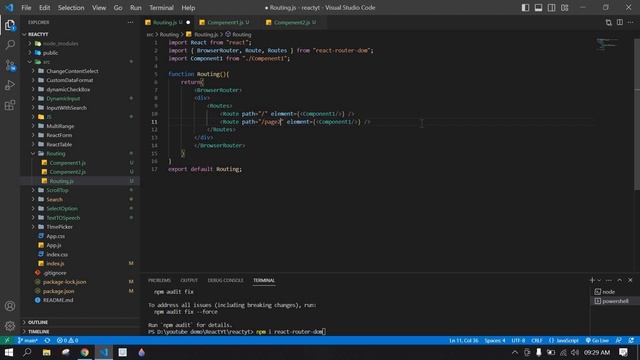Open Windows Action Center notifications icon

point(623,352)
